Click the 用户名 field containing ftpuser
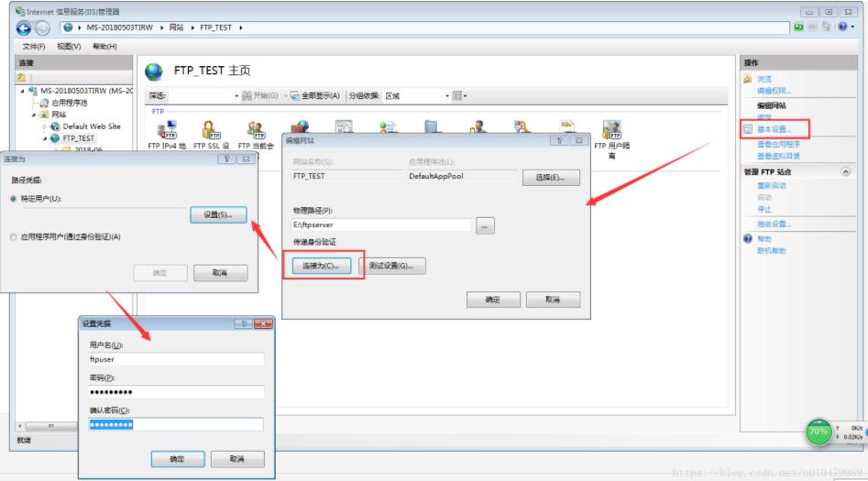This screenshot has width=868, height=481. pyautogui.click(x=176, y=360)
